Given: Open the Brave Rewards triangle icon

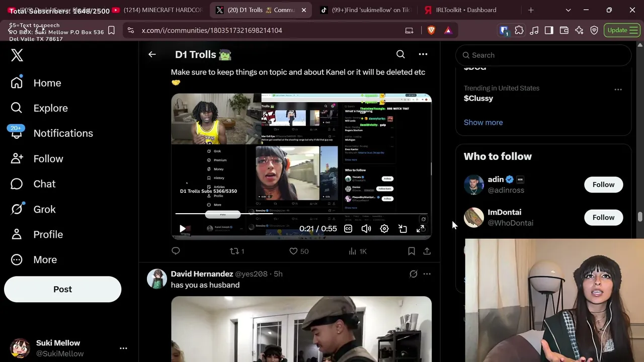Looking at the screenshot, I should 448,30.
